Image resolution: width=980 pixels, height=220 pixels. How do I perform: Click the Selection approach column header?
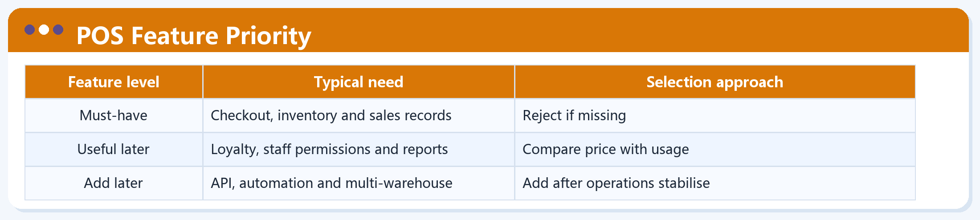pos(715,82)
